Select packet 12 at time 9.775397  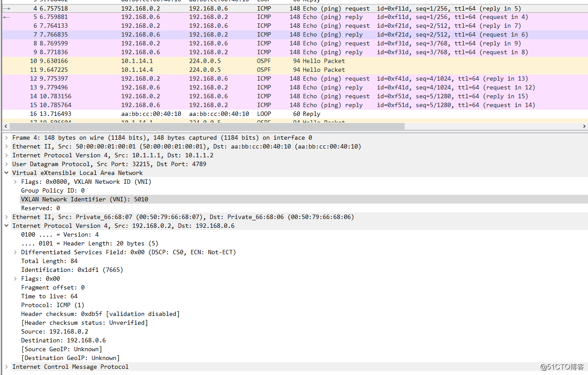click(x=294, y=79)
